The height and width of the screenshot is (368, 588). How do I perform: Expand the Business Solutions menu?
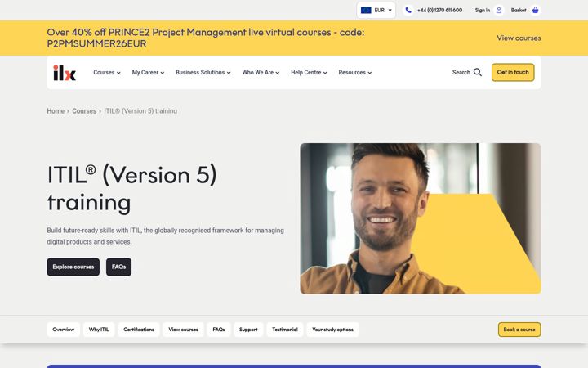coord(203,73)
